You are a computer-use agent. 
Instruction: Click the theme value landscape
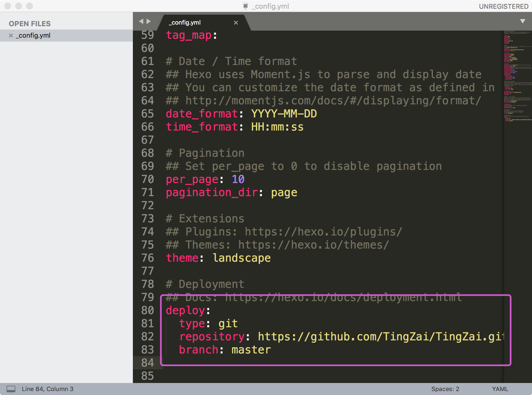pos(242,258)
